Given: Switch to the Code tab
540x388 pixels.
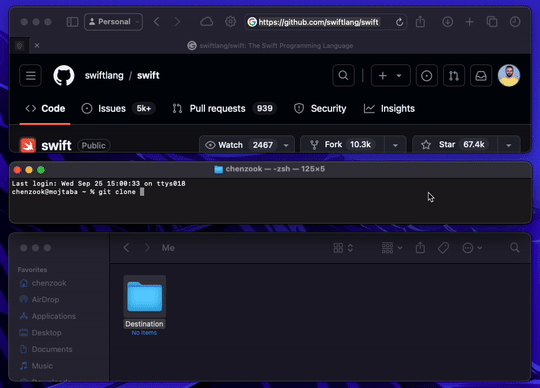Looking at the screenshot, I should 45,108.
